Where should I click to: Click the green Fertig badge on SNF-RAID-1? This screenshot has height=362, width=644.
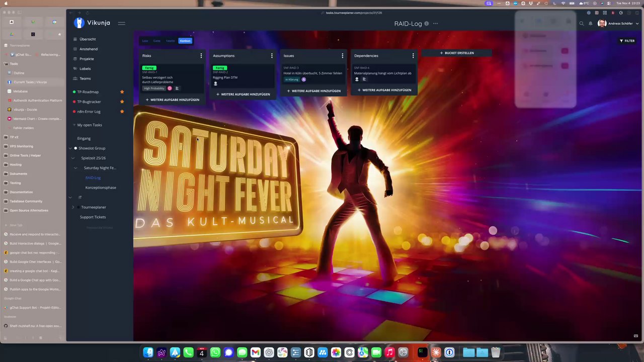149,68
